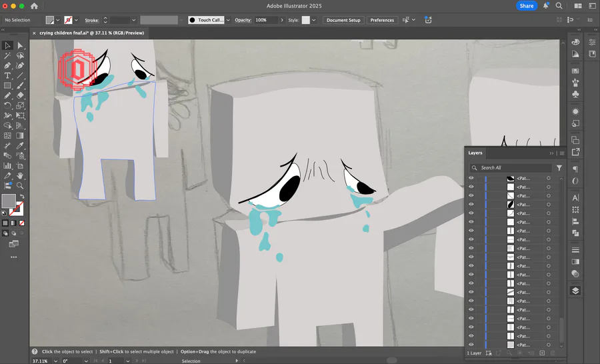Swap fill and stroke colors arrow
Screen dimensions: 600x364
point(22,197)
